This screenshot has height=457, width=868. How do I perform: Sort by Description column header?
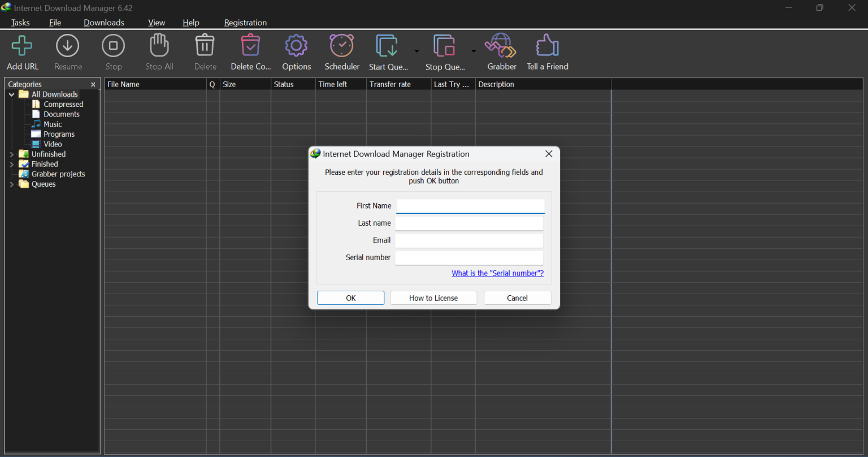coord(543,84)
